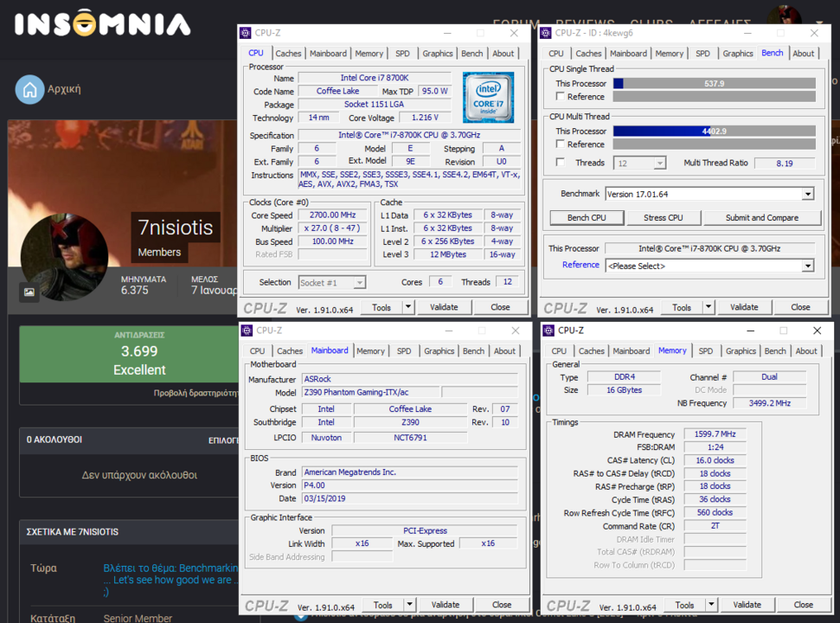Expand the Tools arrow in the CPU tab window

(408, 307)
